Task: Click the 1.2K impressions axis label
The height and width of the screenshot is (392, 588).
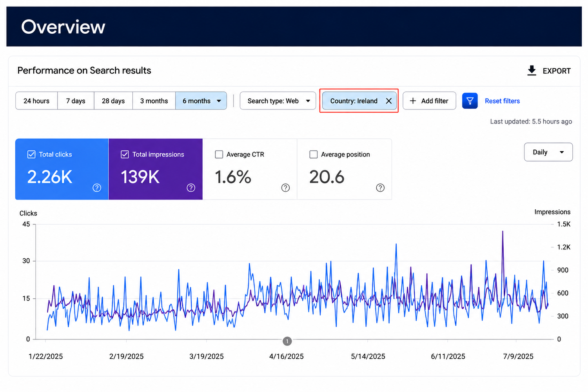Action: pyautogui.click(x=564, y=247)
